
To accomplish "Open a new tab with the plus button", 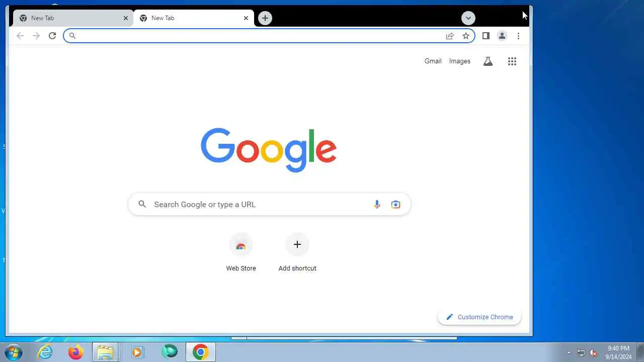I will (x=265, y=18).
